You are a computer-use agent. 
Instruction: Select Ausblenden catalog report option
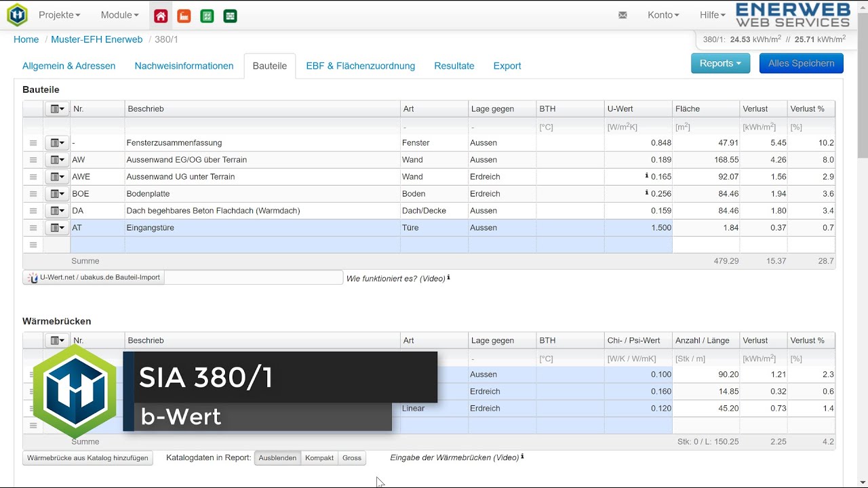[277, 458]
